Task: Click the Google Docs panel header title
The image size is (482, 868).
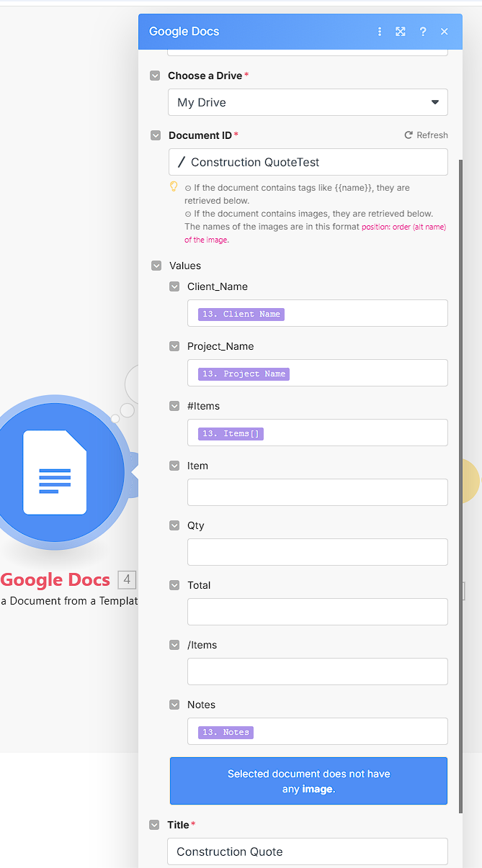Action: (184, 32)
